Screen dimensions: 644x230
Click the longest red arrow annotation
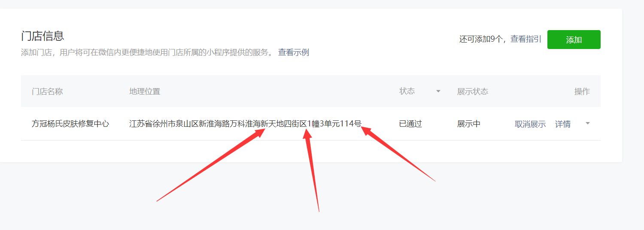(211, 165)
